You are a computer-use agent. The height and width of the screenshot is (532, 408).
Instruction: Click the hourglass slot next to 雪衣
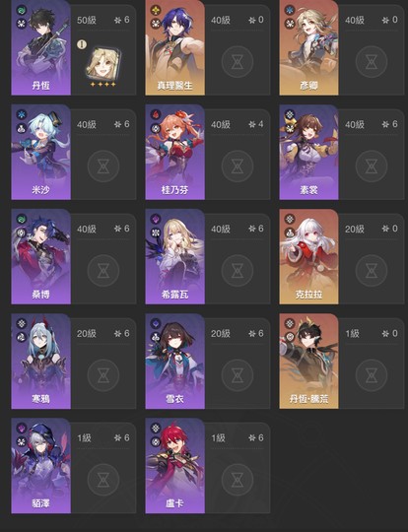(x=238, y=375)
